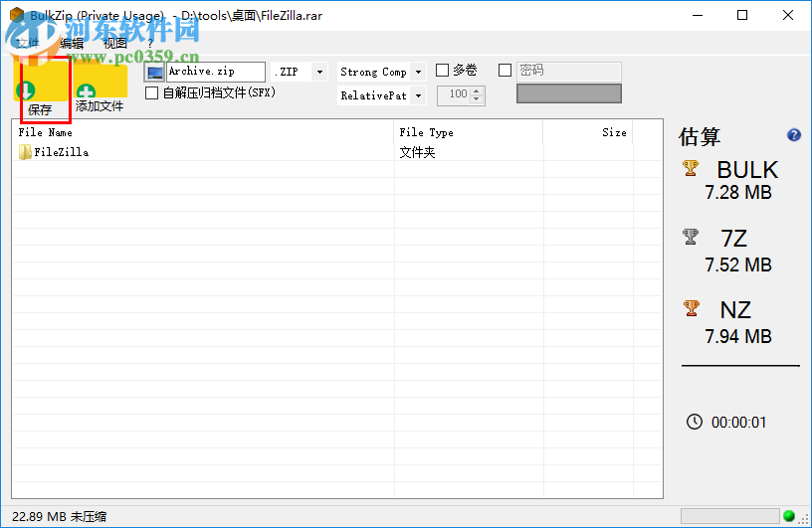Open the 视图 (View) menu
The height and width of the screenshot is (528, 812).
click(x=115, y=43)
